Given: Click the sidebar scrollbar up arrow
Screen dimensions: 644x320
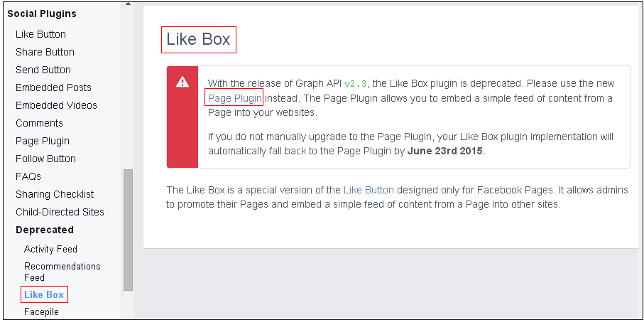Looking at the screenshot, I should pos(128,4).
